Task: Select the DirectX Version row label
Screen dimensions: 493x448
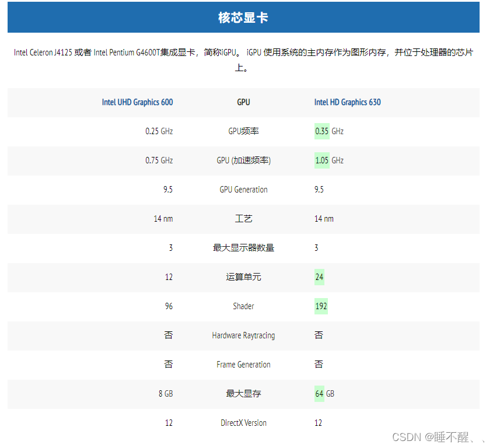Action: (243, 423)
